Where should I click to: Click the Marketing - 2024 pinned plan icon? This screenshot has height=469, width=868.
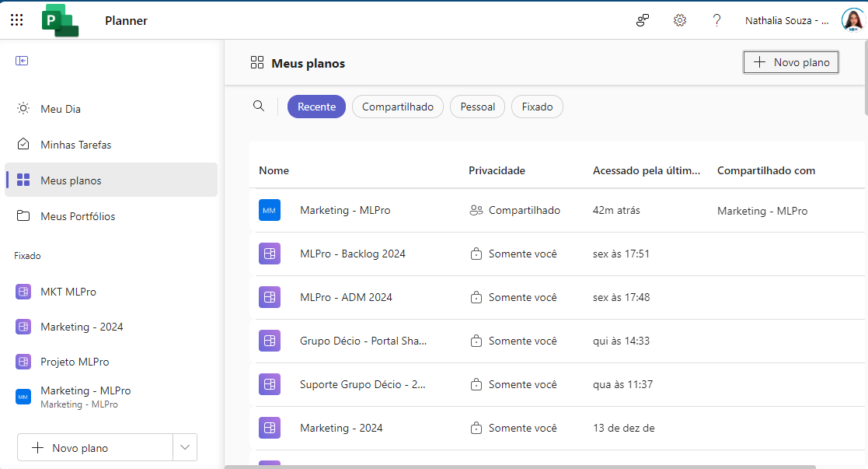click(23, 327)
